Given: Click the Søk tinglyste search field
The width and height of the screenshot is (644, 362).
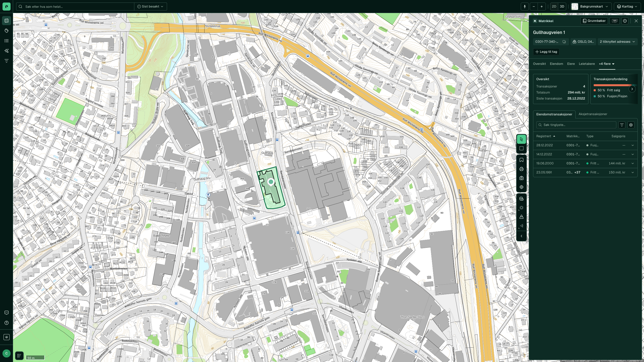Looking at the screenshot, I should [x=576, y=125].
